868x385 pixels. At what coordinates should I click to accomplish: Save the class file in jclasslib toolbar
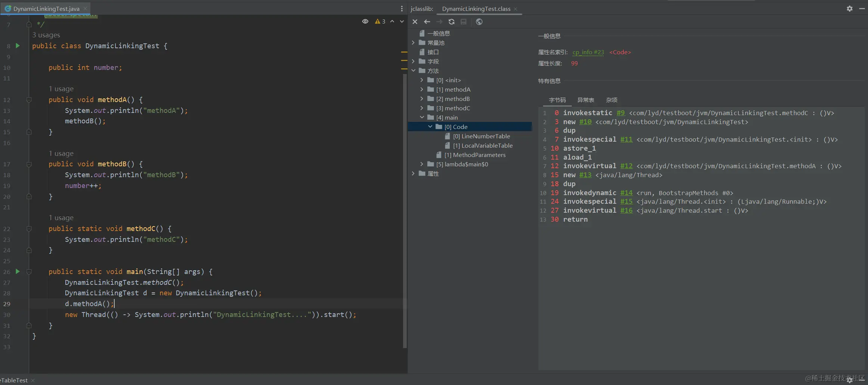click(x=464, y=22)
